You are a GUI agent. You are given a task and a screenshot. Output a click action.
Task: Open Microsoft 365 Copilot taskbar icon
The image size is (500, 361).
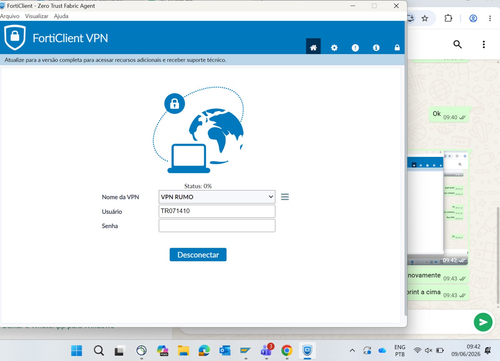(x=162, y=351)
